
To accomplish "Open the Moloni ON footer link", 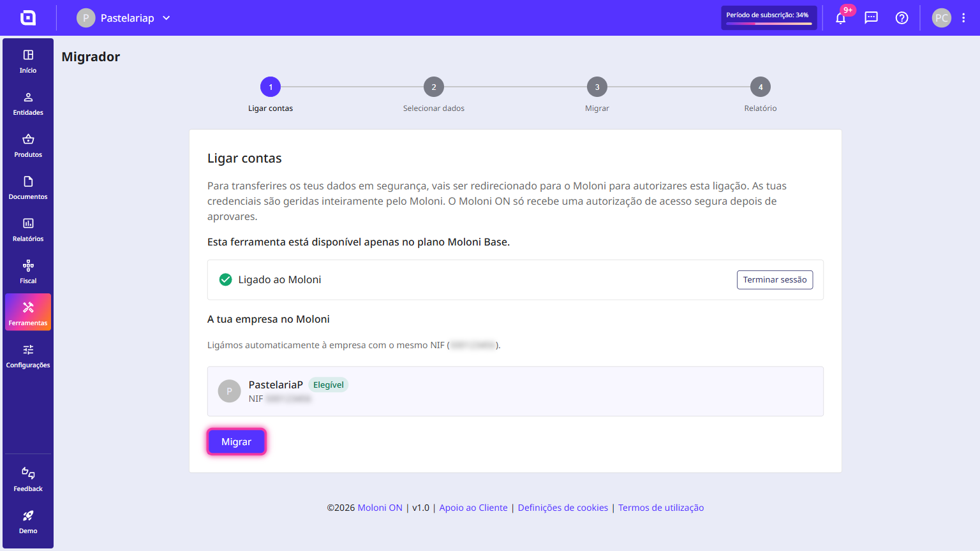I will [x=380, y=508].
